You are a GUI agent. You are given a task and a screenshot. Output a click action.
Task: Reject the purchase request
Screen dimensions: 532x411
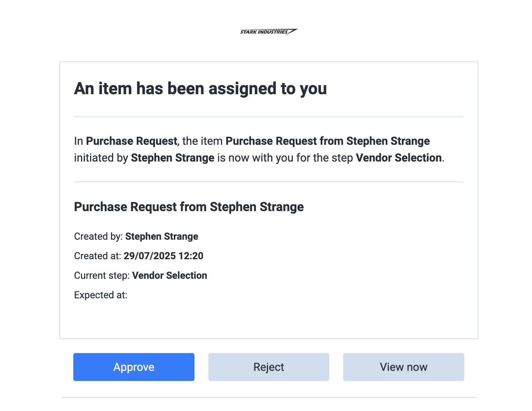click(269, 367)
